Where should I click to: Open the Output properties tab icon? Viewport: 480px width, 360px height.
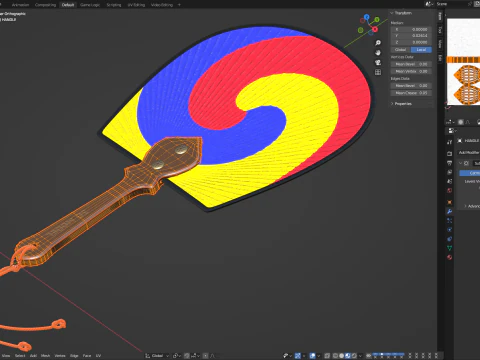click(x=449, y=163)
